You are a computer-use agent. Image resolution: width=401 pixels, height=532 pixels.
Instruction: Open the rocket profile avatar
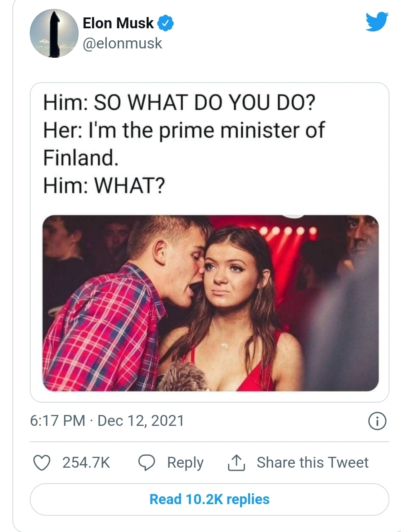point(54,34)
